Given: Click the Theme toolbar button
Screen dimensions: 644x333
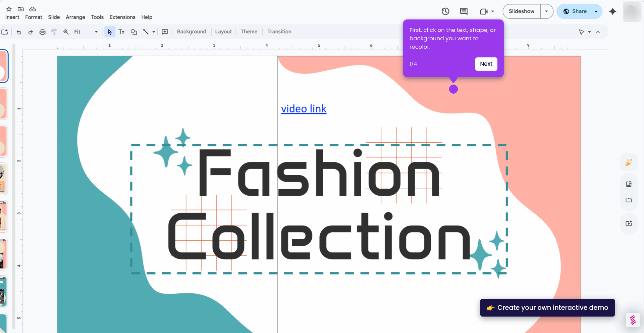Looking at the screenshot, I should click(249, 32).
